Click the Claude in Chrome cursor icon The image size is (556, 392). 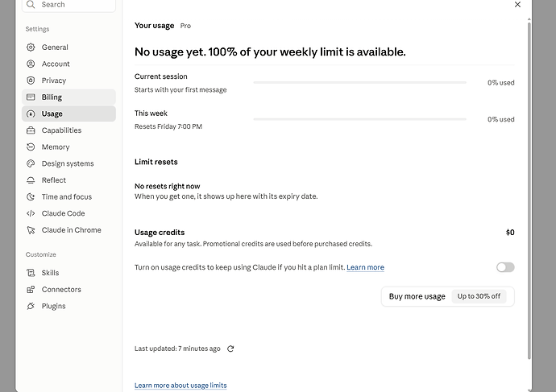click(31, 230)
